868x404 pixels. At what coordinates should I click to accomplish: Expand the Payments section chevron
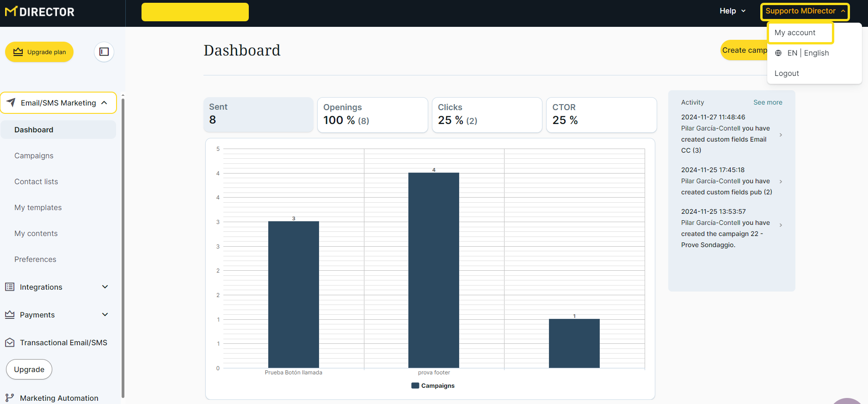coord(105,315)
